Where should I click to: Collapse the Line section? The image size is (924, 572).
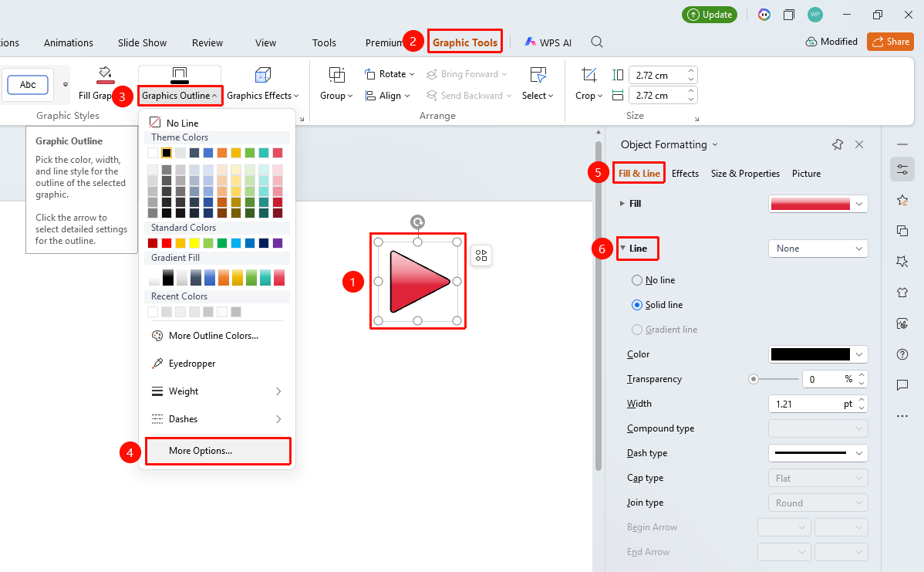click(x=623, y=249)
